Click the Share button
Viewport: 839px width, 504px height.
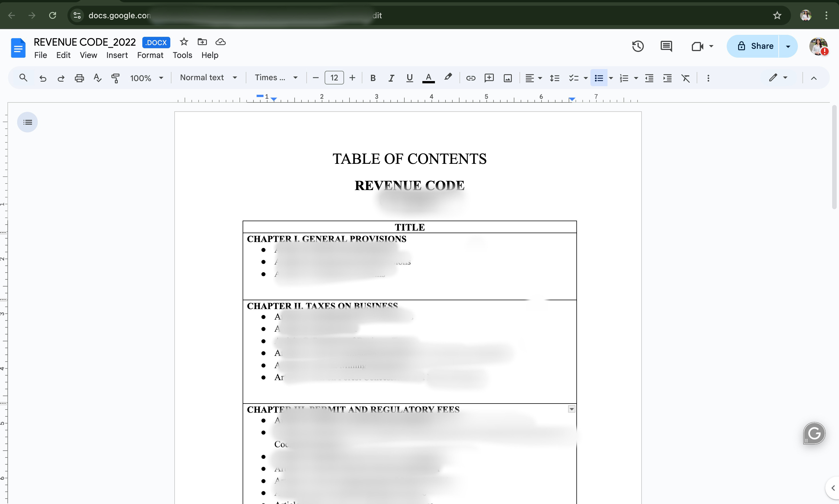coord(755,46)
